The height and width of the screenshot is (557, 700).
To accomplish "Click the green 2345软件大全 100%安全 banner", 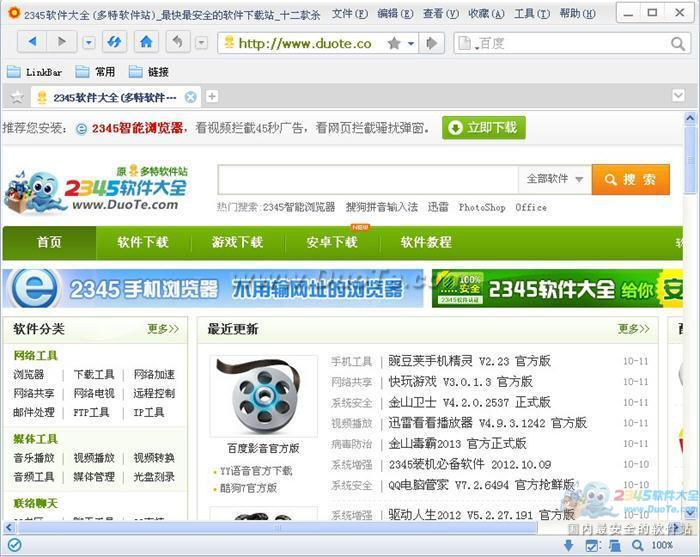I will 557,288.
